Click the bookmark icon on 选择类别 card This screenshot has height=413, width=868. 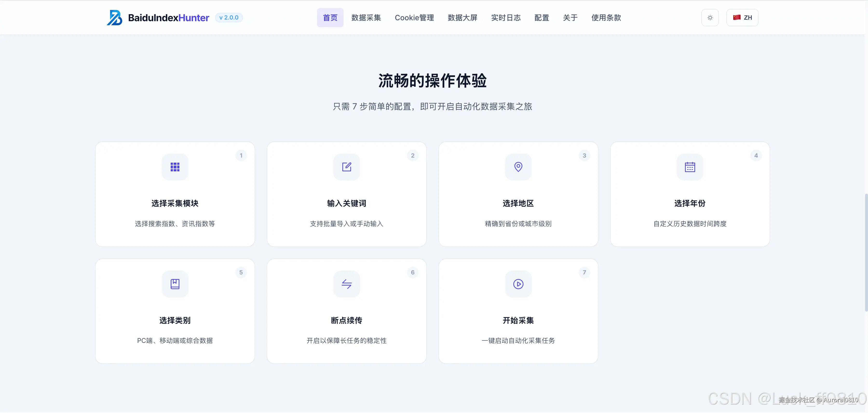click(175, 284)
